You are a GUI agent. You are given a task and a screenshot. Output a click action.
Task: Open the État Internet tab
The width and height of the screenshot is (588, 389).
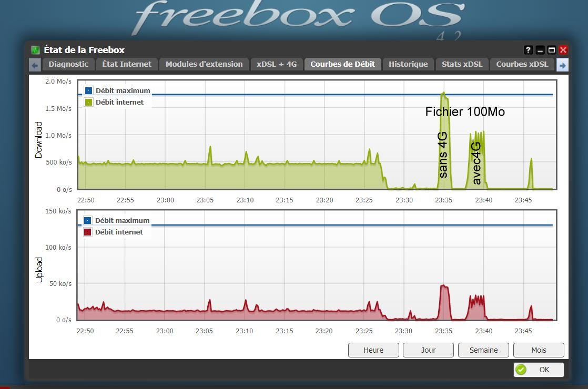pos(127,64)
